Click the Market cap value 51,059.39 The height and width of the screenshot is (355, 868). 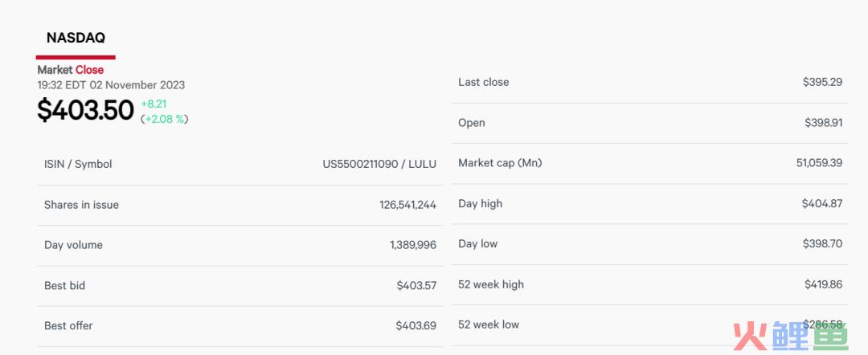point(819,163)
